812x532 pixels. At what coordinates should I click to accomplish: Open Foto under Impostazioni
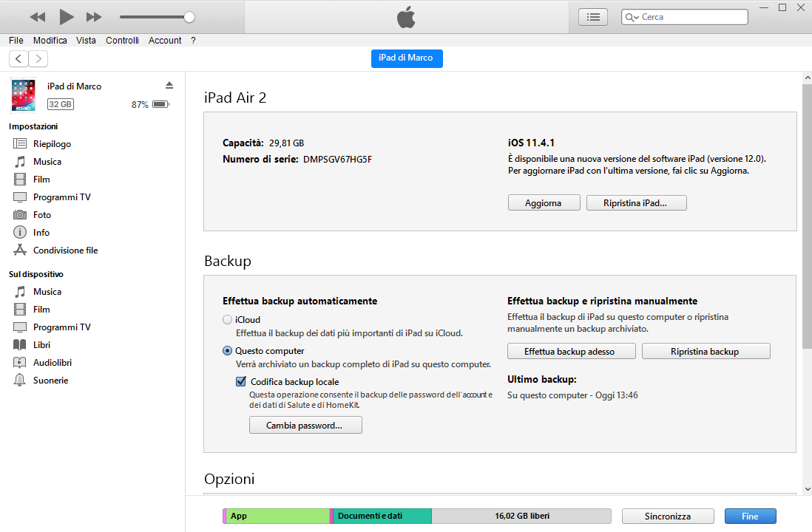(x=42, y=215)
